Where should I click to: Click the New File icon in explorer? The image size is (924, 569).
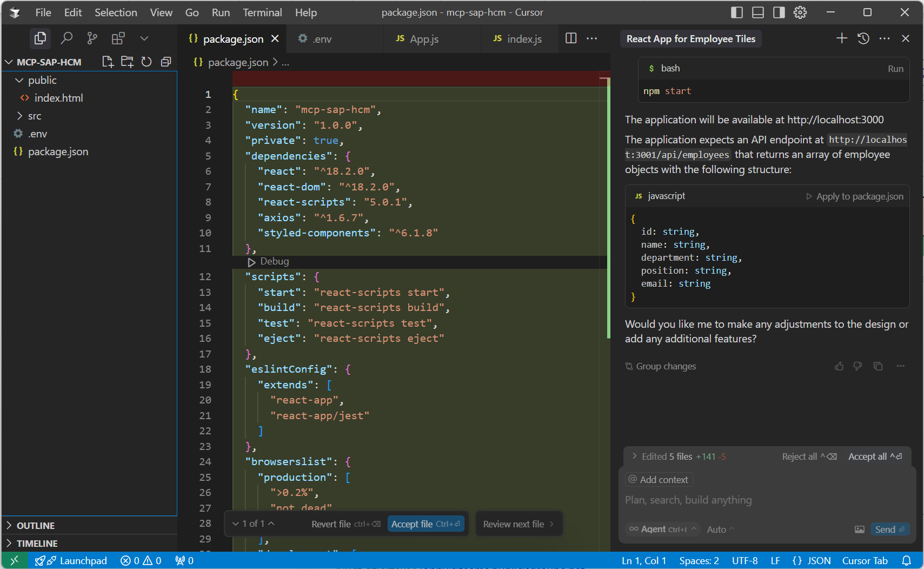click(x=108, y=62)
